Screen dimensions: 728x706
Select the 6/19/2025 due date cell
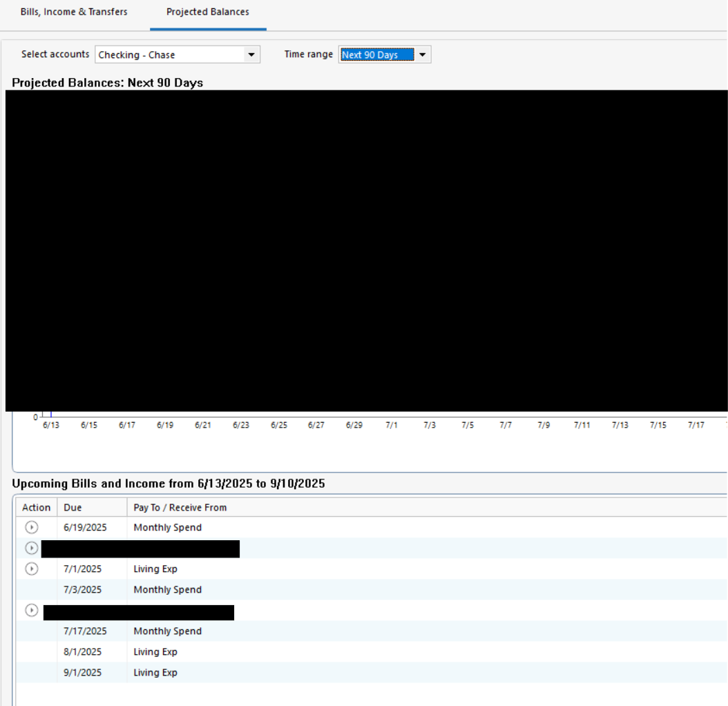click(85, 528)
